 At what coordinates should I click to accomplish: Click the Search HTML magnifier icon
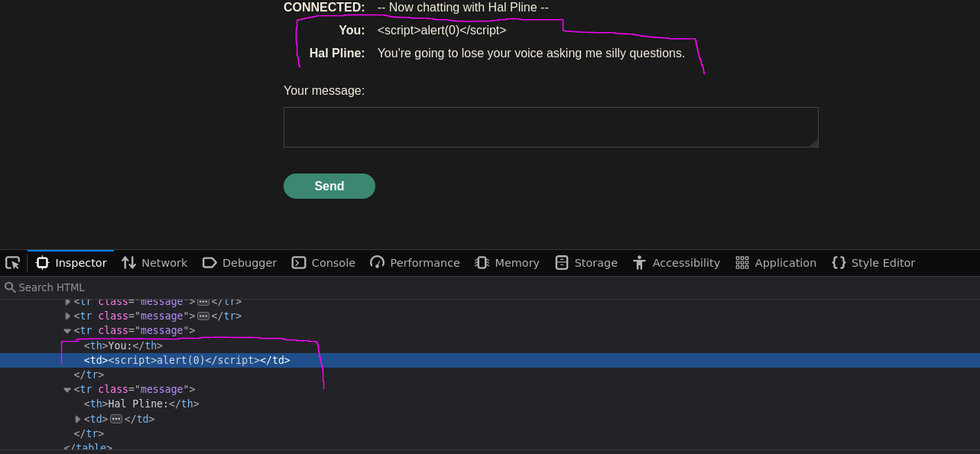point(10,287)
